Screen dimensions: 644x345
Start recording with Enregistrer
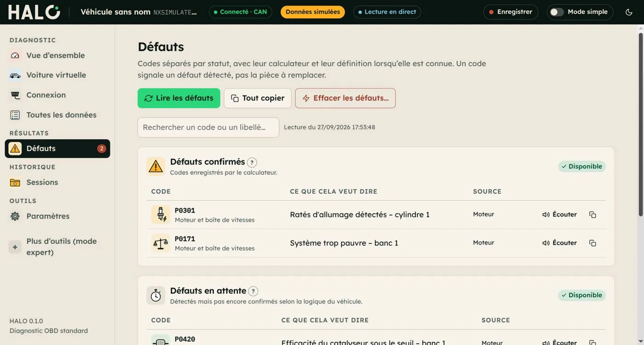tap(511, 12)
